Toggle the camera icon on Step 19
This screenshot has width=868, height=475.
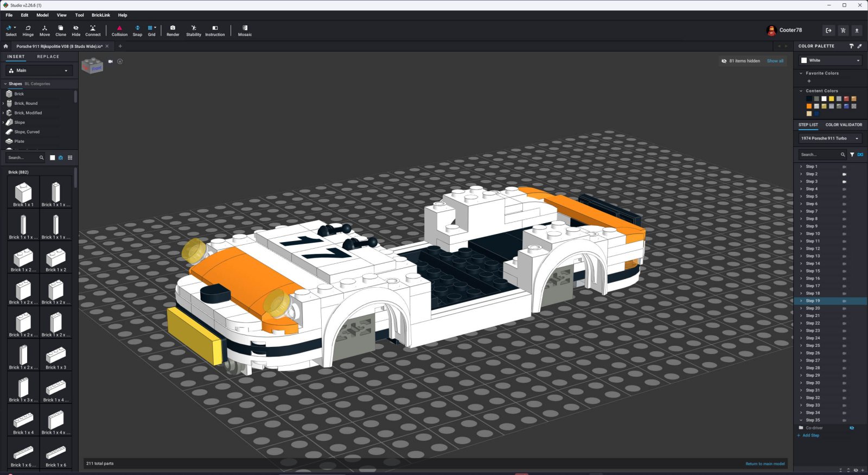[844, 301]
